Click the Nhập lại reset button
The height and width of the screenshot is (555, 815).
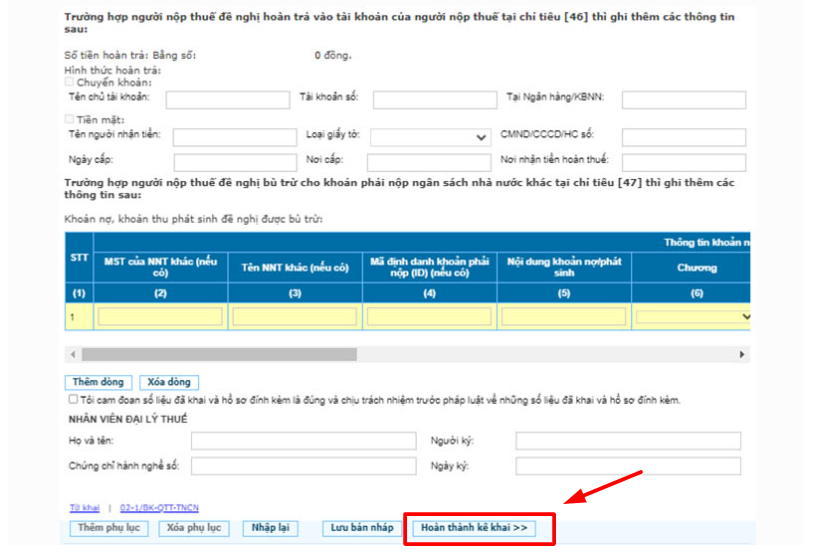[x=270, y=528]
